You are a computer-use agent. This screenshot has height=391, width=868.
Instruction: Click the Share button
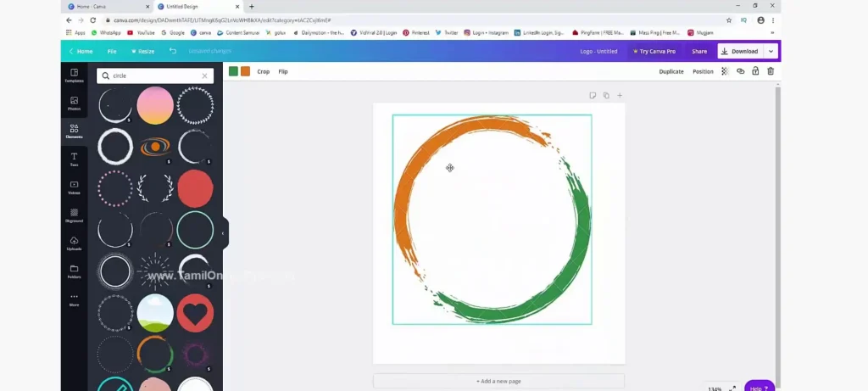point(699,51)
